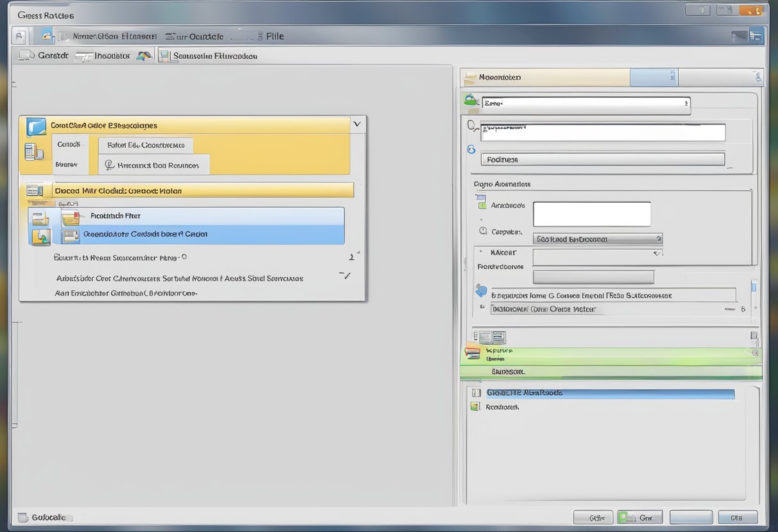Toggle the checkmark beside the highlighted rule entry
The height and width of the screenshot is (532, 778).
(345, 275)
